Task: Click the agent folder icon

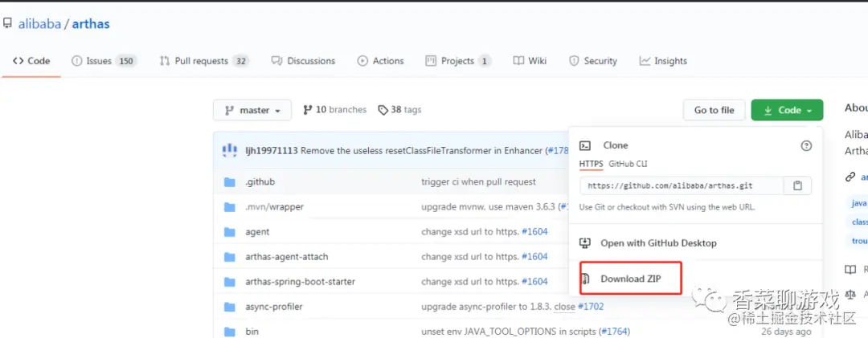Action: pos(230,232)
